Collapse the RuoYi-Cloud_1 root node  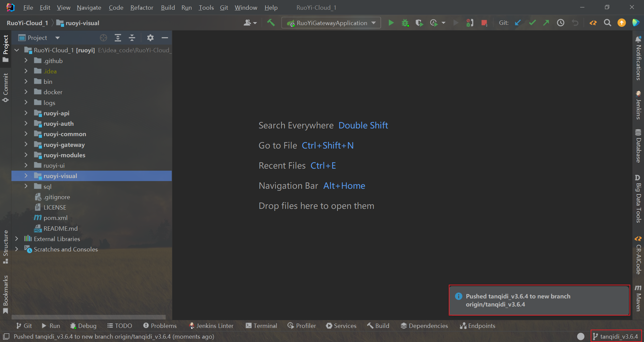[16, 50]
